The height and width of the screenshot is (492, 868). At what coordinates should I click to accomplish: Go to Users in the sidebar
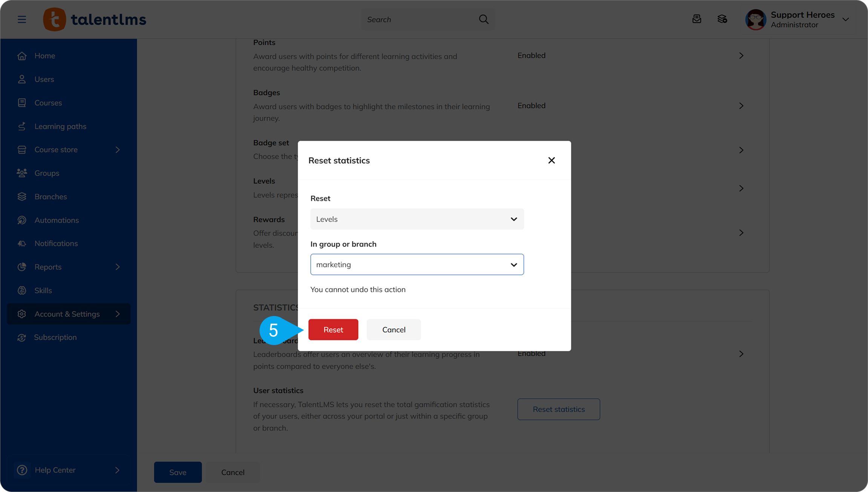coord(44,79)
